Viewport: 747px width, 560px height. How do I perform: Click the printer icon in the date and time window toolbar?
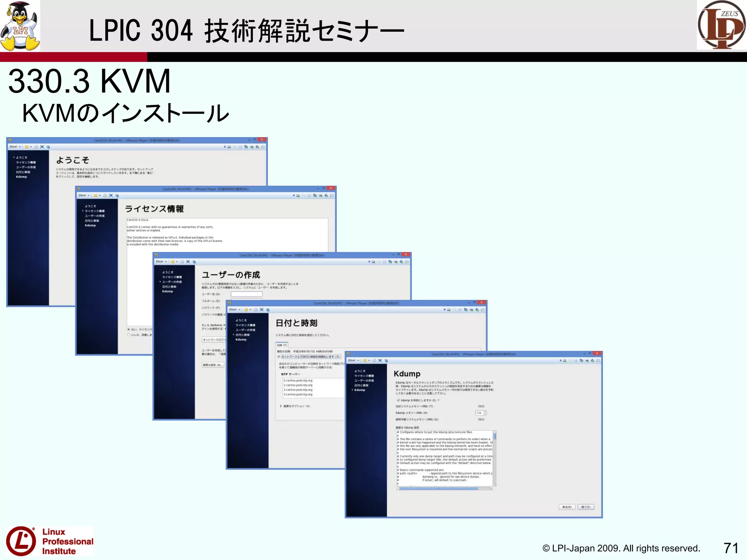(x=471, y=310)
